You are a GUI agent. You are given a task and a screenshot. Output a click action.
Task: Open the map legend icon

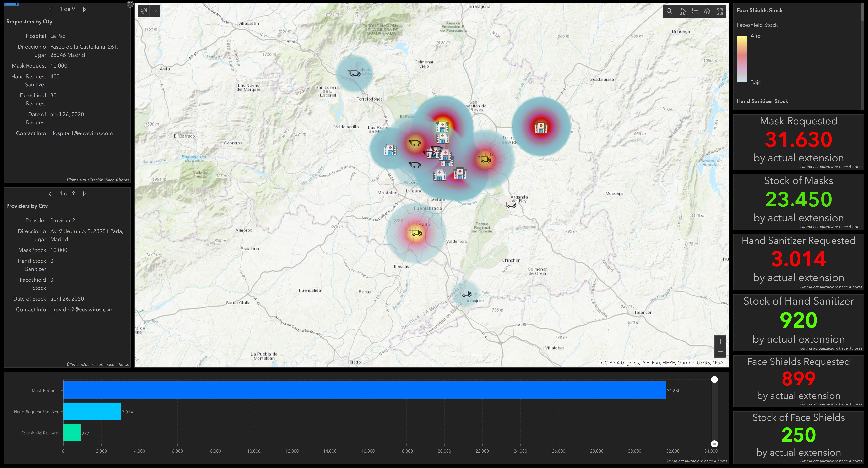click(x=695, y=11)
